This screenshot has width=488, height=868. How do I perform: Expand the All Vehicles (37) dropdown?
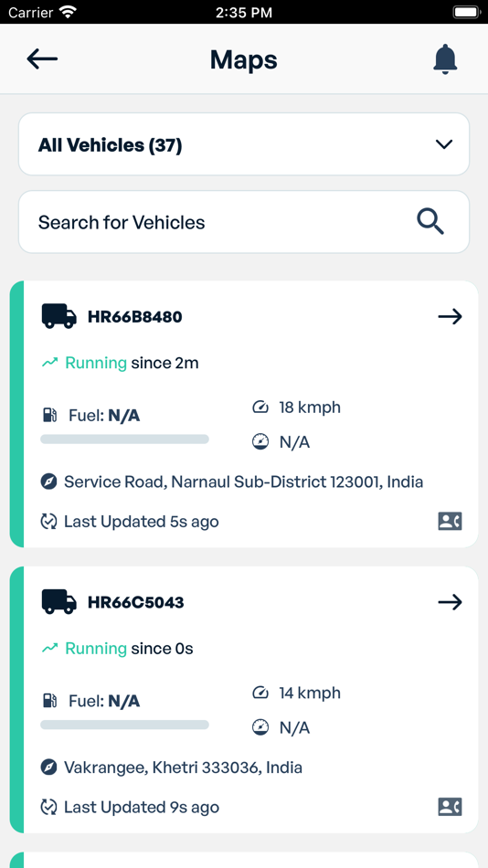click(244, 144)
